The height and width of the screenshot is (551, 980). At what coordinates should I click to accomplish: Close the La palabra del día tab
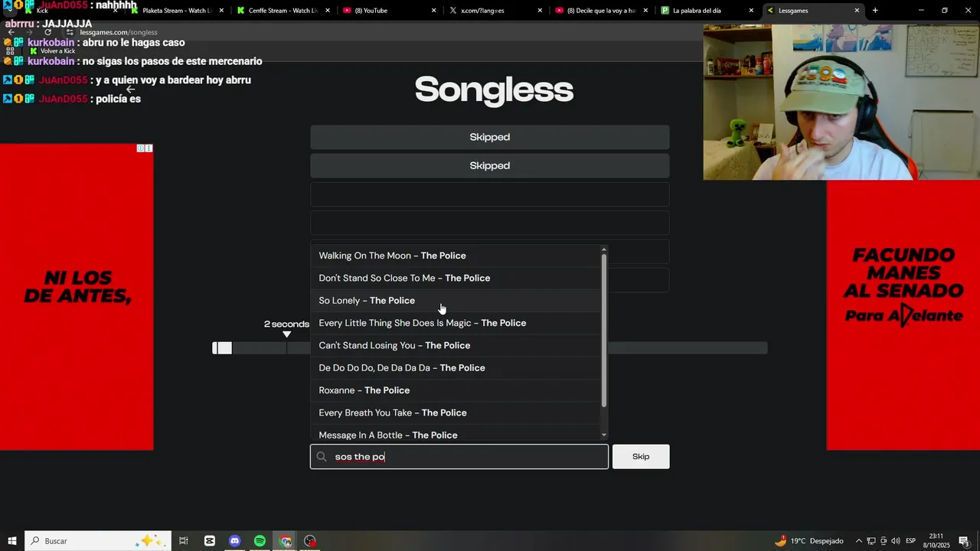[x=751, y=11]
